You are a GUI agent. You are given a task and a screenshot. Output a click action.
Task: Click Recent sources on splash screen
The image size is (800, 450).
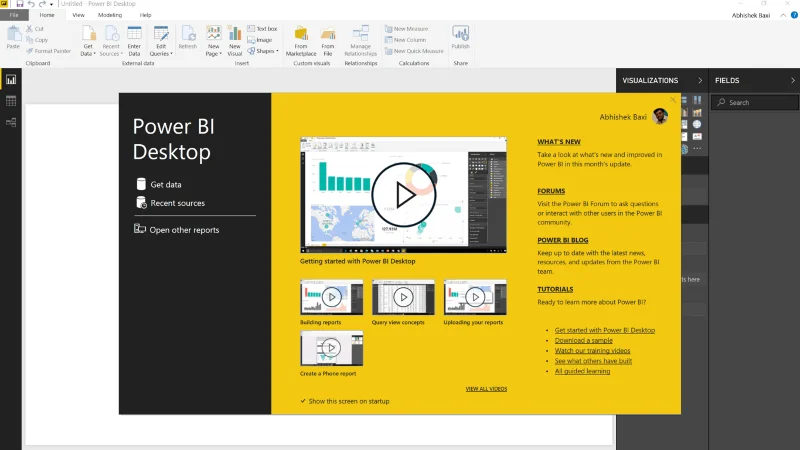(170, 203)
